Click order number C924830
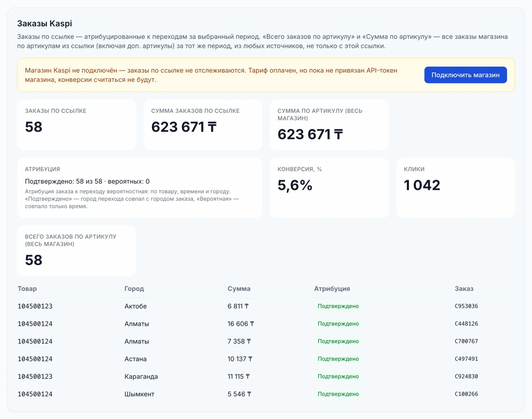Image resolution: width=532 pixels, height=419 pixels. tap(466, 377)
